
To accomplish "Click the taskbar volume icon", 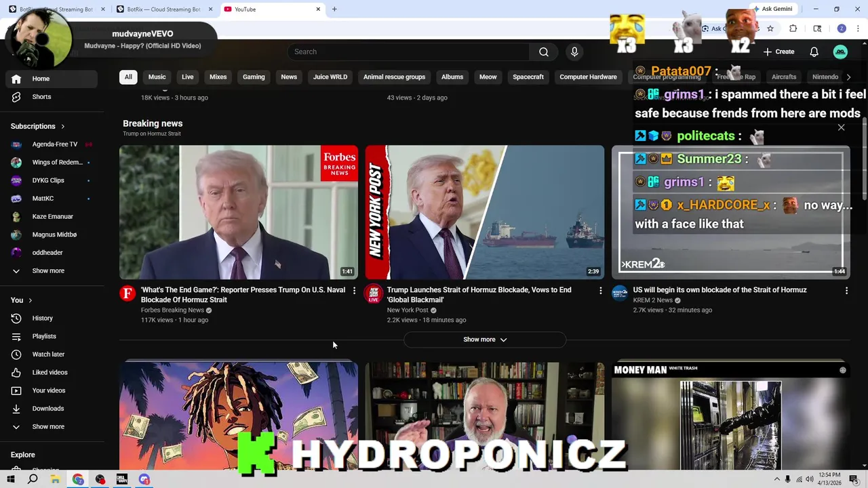I will point(810,479).
